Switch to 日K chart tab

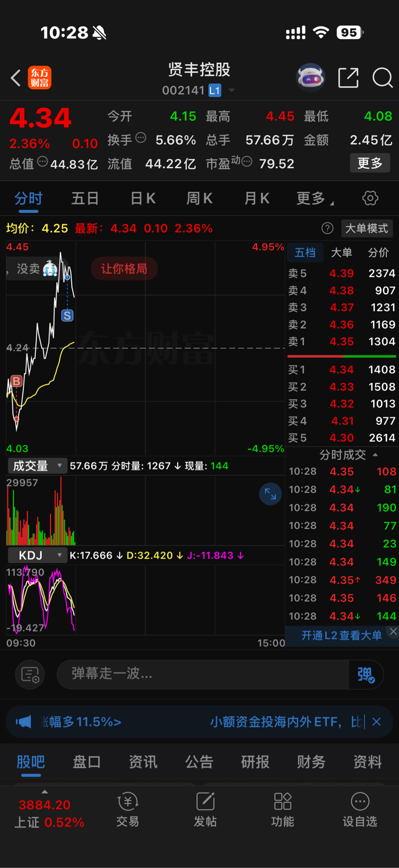[142, 198]
